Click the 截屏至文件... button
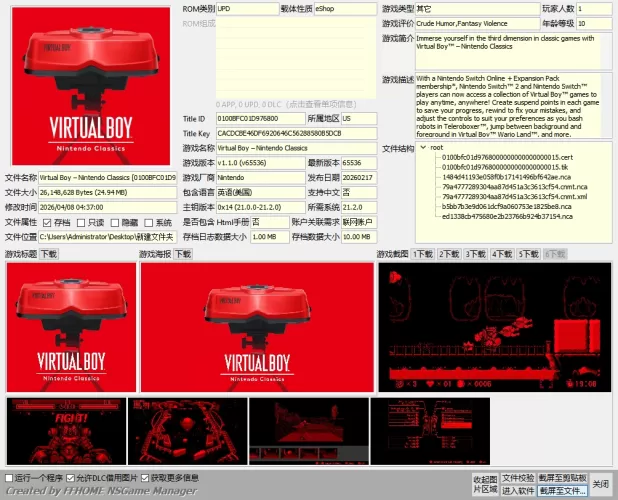This screenshot has height=500, width=618. pos(562,491)
